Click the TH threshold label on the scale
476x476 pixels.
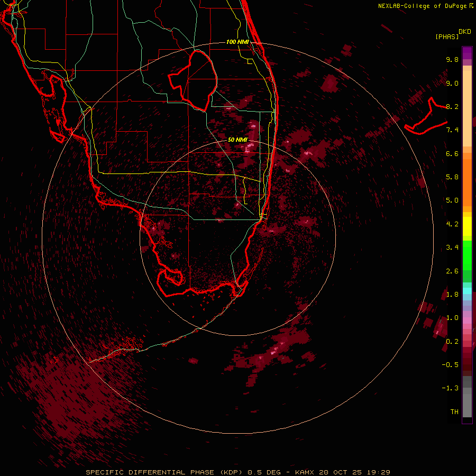tap(454, 412)
